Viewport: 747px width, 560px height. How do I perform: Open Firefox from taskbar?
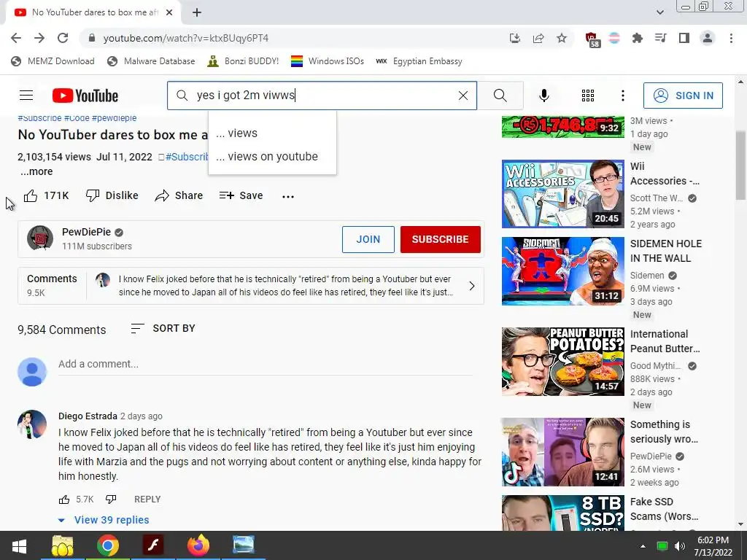(x=198, y=545)
